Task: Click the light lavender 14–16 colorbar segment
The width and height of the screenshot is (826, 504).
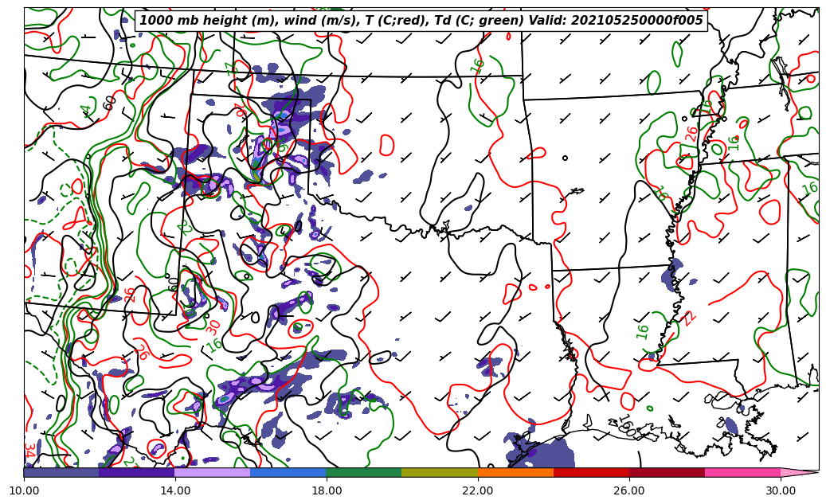Action: coord(213,473)
